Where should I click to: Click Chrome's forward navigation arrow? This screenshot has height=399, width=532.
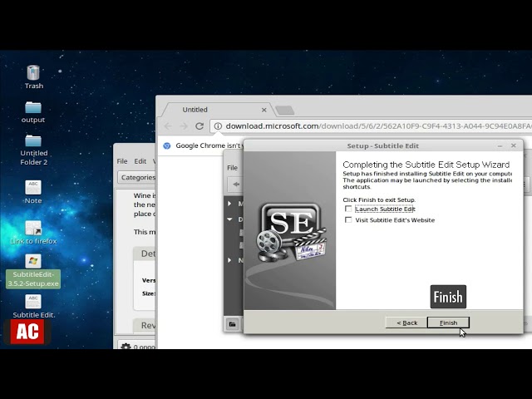point(184,126)
